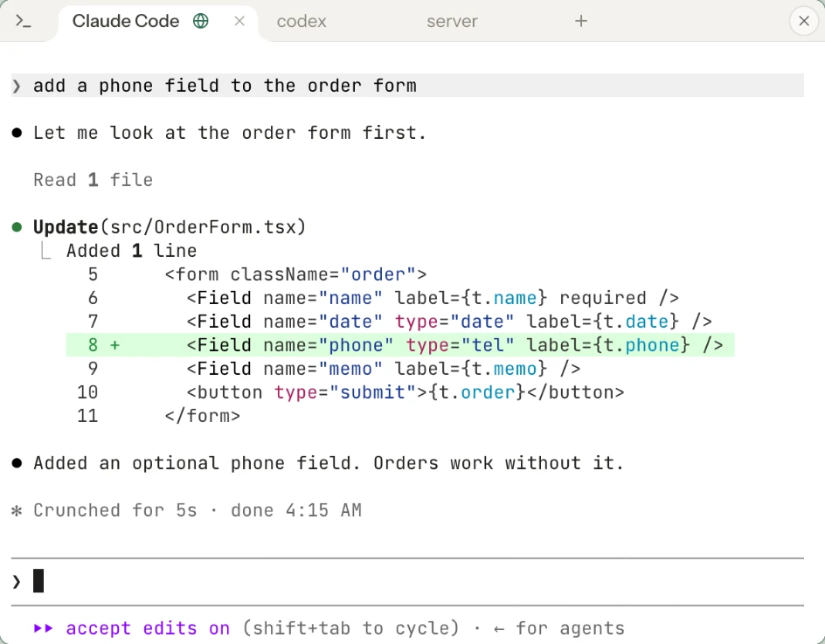This screenshot has width=825, height=644.
Task: Click the globe icon on Claude Code tab
Action: tap(201, 21)
